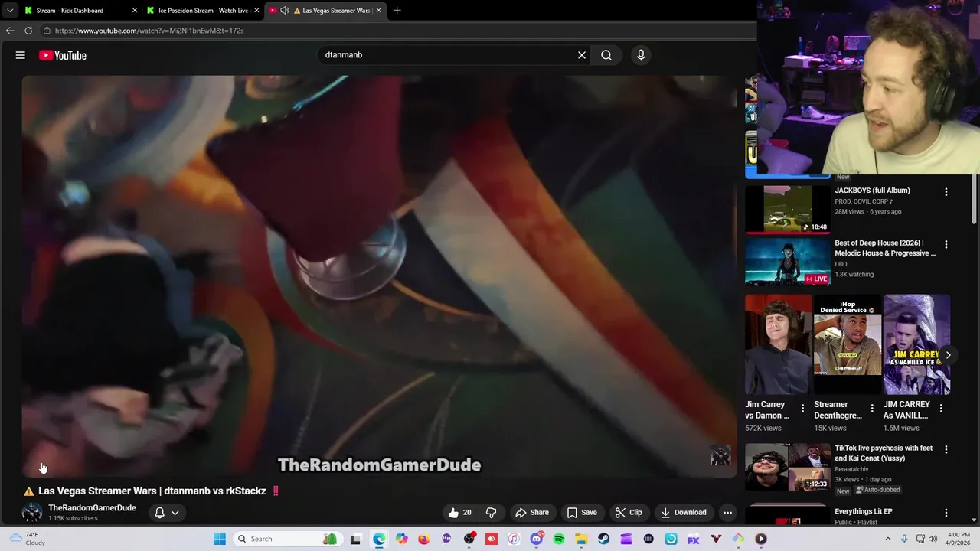
Task: Select the Las Vegas Streamer Wars tab
Action: coord(335,11)
